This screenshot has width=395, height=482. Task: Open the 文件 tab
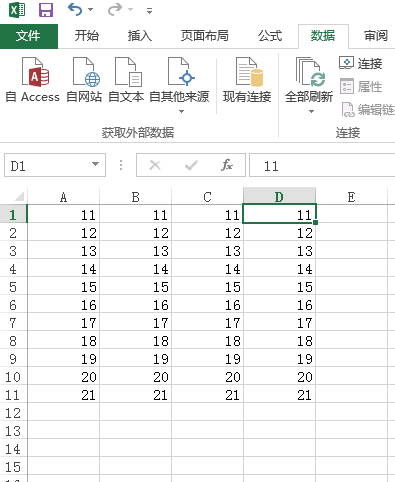pyautogui.click(x=29, y=36)
